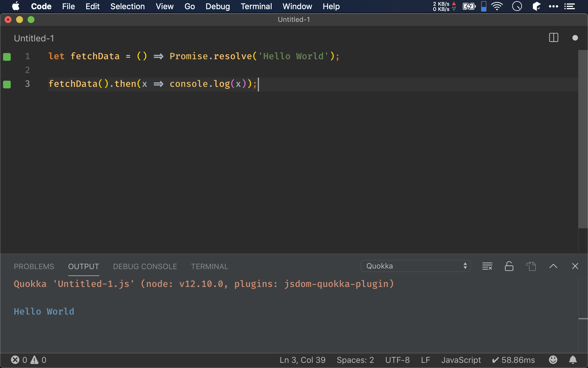Click the split editor icon

(553, 38)
